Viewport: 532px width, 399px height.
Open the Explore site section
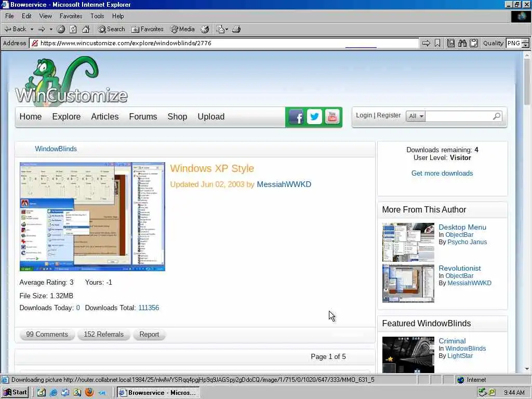[66, 117]
